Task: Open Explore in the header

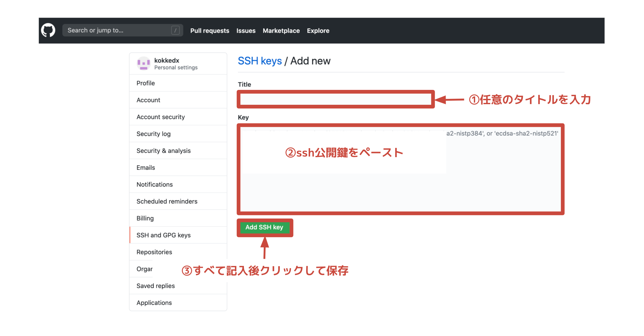Action: pyautogui.click(x=318, y=31)
